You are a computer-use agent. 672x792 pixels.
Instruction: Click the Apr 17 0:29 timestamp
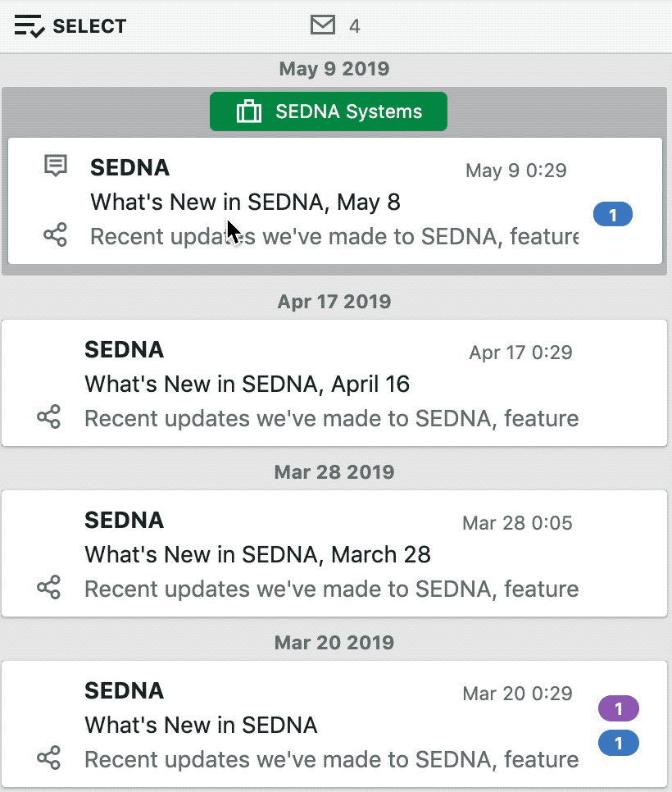pyautogui.click(x=520, y=353)
